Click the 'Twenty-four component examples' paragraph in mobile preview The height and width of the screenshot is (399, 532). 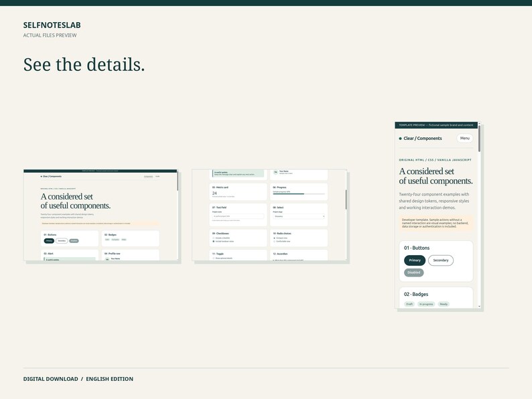coord(434,201)
